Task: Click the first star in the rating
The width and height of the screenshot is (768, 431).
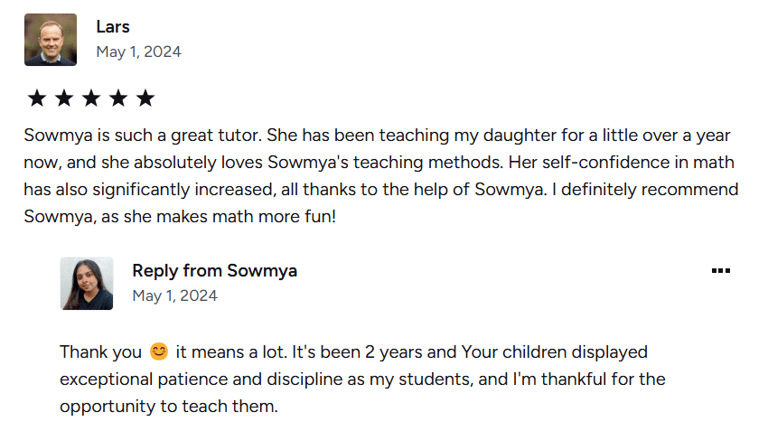Action: 37,98
